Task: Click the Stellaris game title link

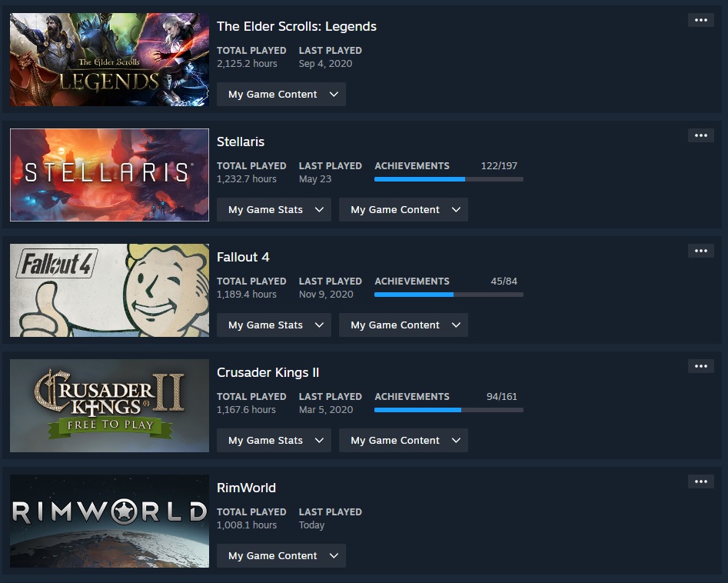Action: (x=241, y=142)
